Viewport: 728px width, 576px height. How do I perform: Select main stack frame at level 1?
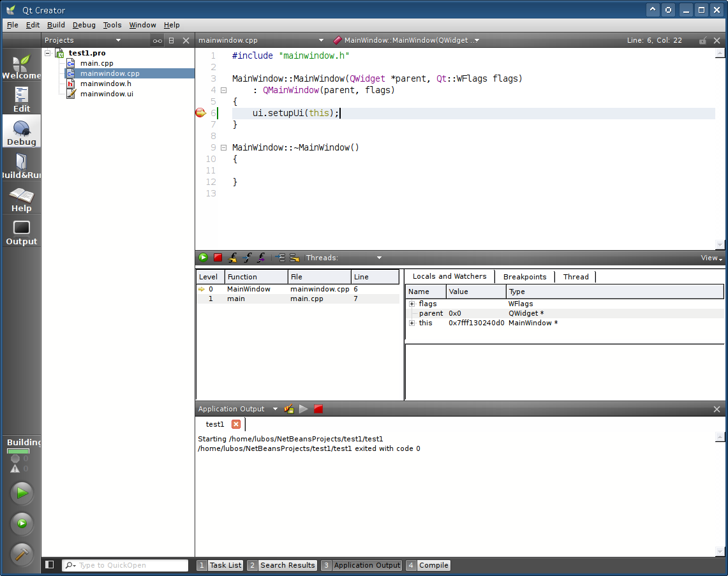point(297,299)
